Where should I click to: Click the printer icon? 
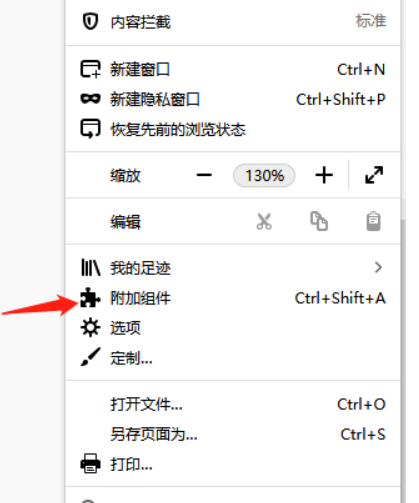point(90,463)
